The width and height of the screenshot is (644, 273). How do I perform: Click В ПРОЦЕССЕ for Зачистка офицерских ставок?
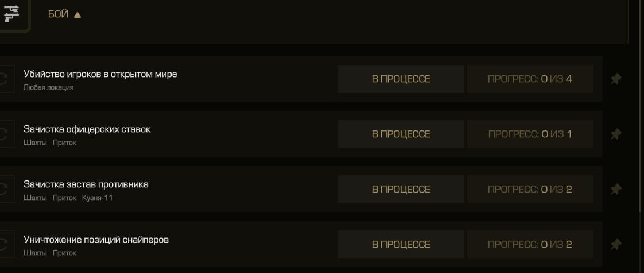tap(401, 134)
